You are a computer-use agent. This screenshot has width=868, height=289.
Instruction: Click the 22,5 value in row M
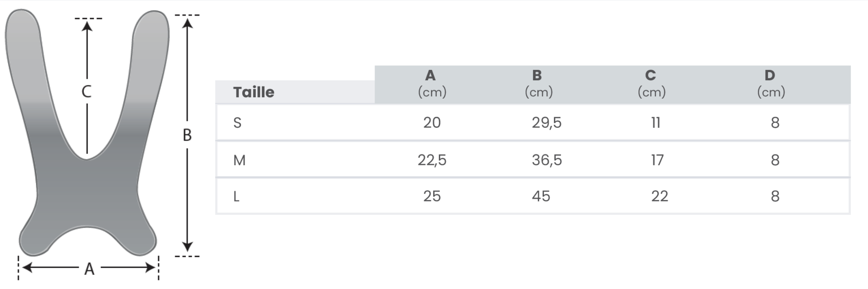[x=432, y=160]
